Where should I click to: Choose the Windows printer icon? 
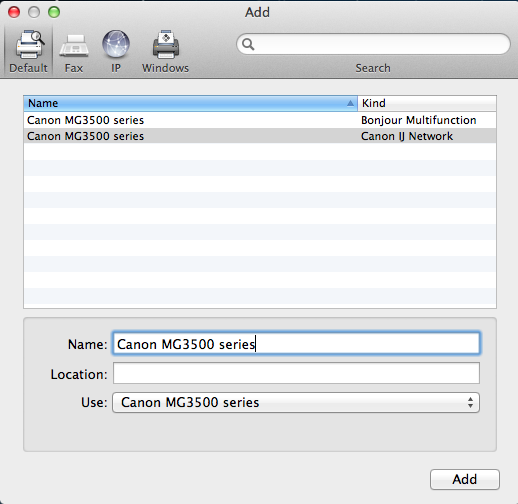point(166,44)
